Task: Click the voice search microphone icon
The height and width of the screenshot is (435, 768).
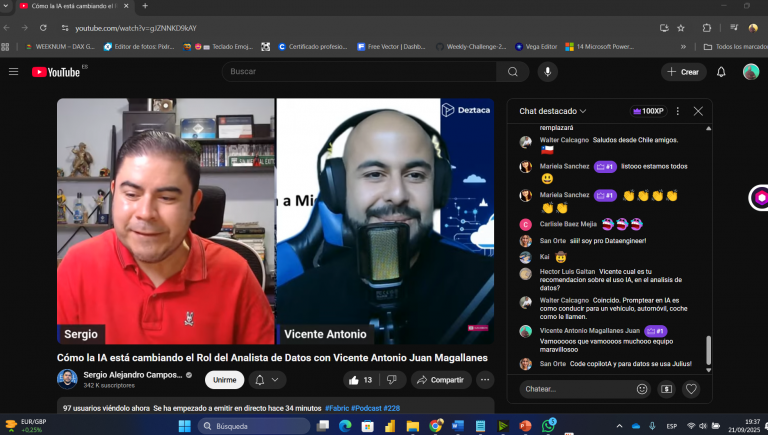Action: click(546, 72)
